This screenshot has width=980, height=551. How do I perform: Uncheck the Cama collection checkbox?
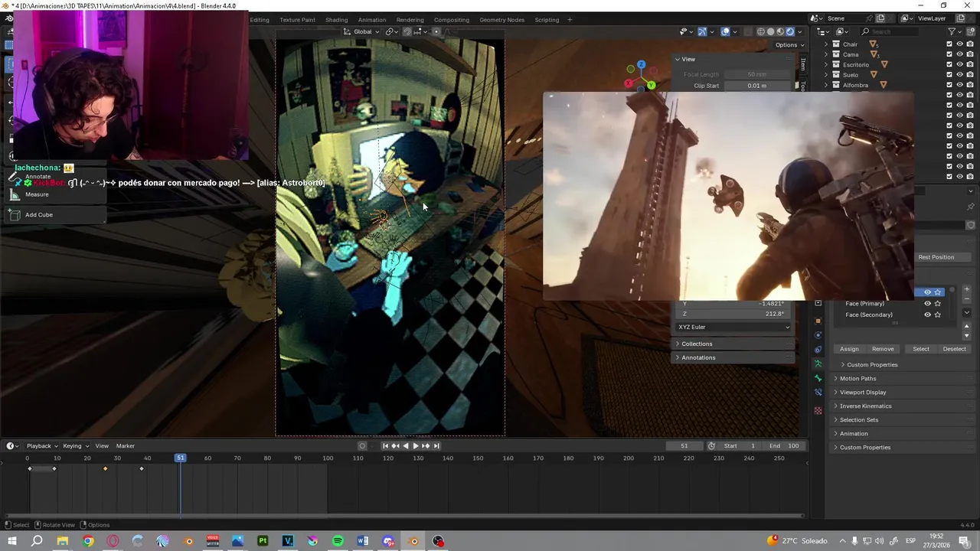[x=949, y=54]
